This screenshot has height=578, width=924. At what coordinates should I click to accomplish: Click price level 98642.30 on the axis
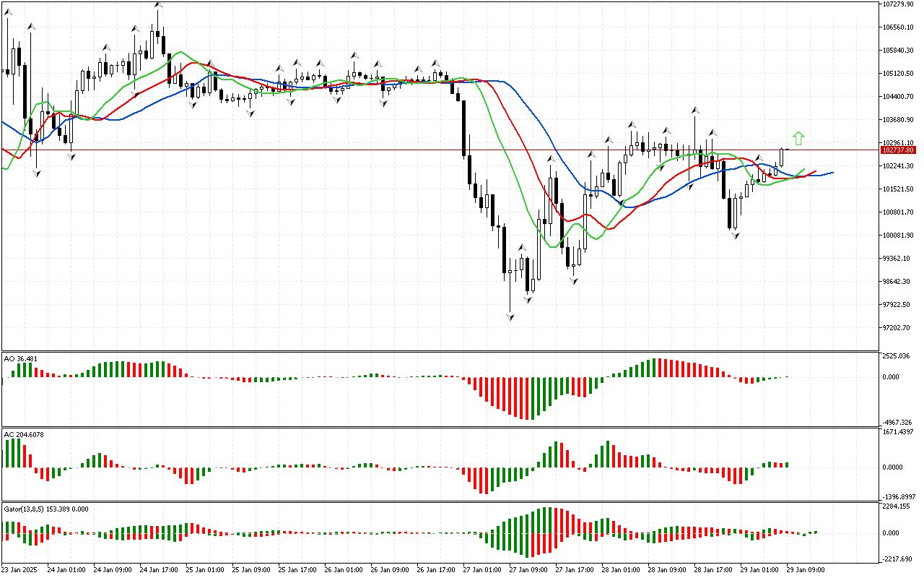(897, 282)
